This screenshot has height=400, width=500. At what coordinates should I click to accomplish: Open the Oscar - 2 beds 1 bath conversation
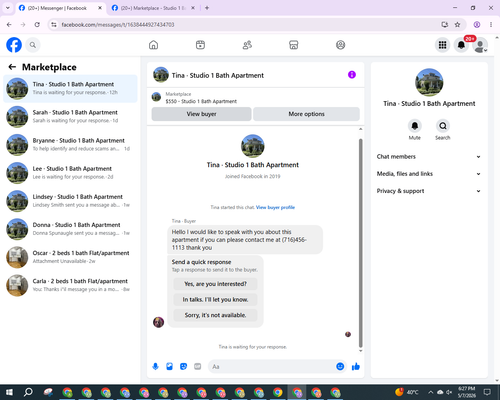click(x=70, y=257)
